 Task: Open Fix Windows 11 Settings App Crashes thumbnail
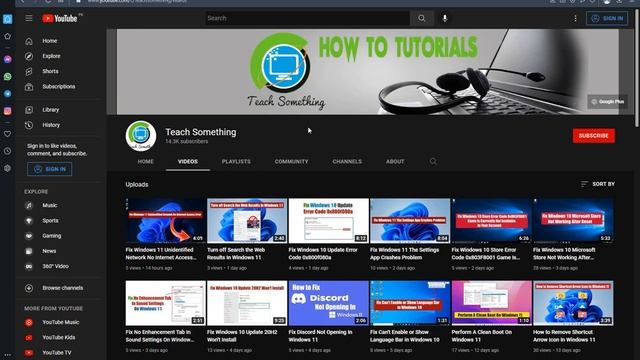click(x=410, y=221)
